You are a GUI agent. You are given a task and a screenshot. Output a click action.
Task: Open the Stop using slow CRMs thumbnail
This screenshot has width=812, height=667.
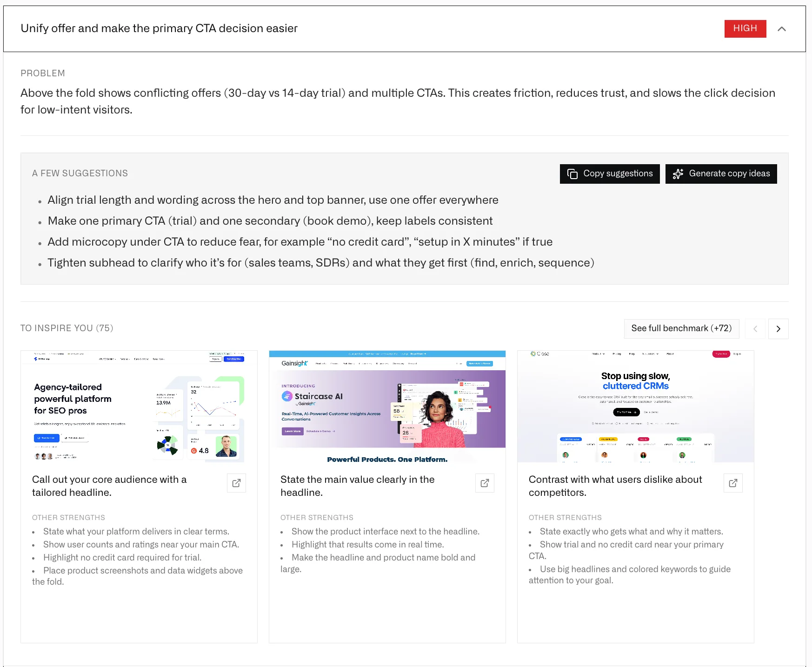coord(635,406)
